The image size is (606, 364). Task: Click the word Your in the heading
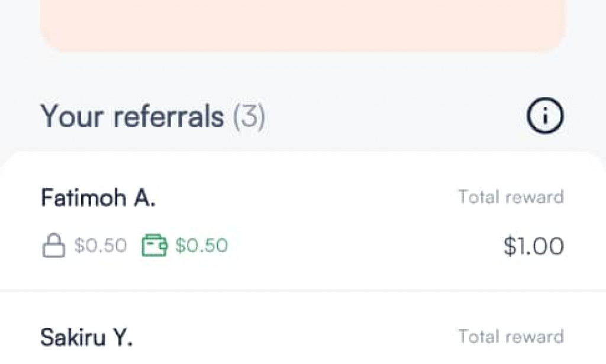pyautogui.click(x=72, y=117)
